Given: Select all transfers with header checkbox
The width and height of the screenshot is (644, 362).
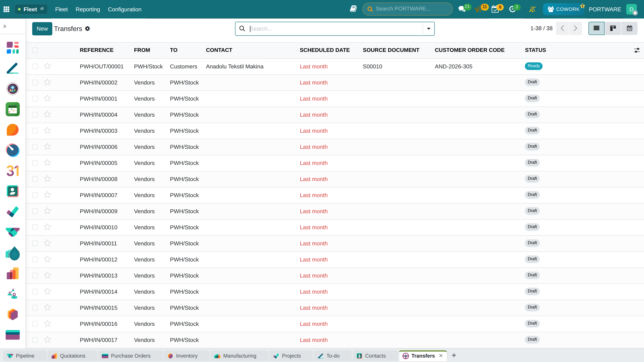Looking at the screenshot, I should [35, 50].
